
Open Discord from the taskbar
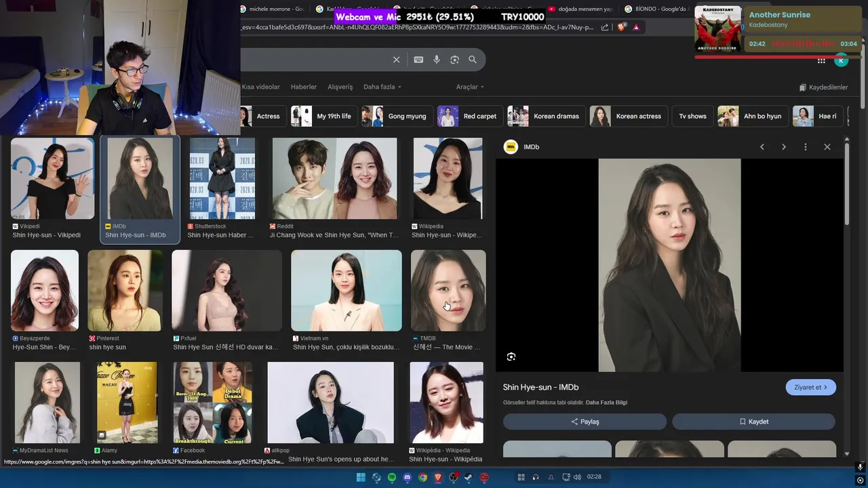point(408,477)
